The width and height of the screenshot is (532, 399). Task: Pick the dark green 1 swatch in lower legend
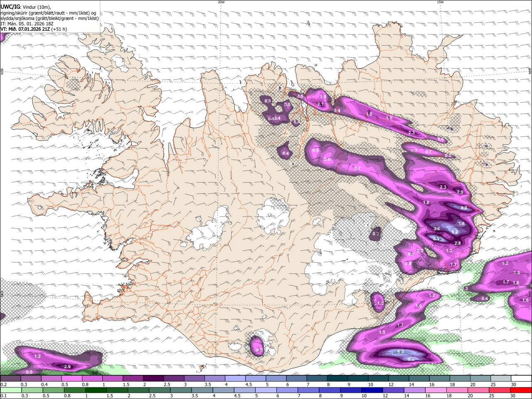(96, 390)
